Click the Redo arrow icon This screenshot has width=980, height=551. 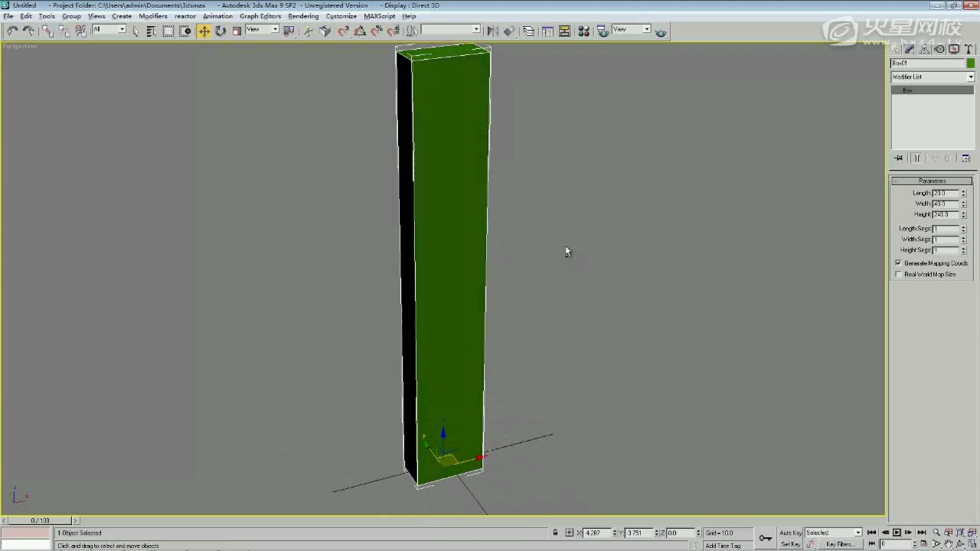pos(28,31)
